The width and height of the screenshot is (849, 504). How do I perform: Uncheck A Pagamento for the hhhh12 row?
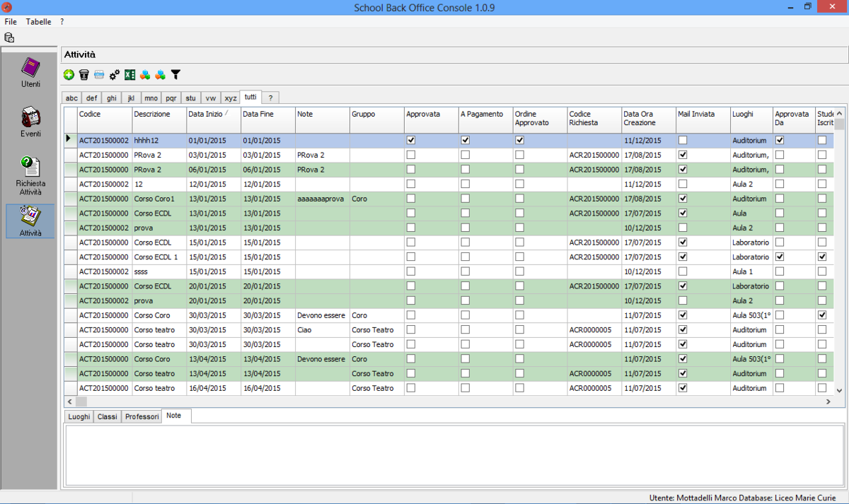pyautogui.click(x=466, y=140)
